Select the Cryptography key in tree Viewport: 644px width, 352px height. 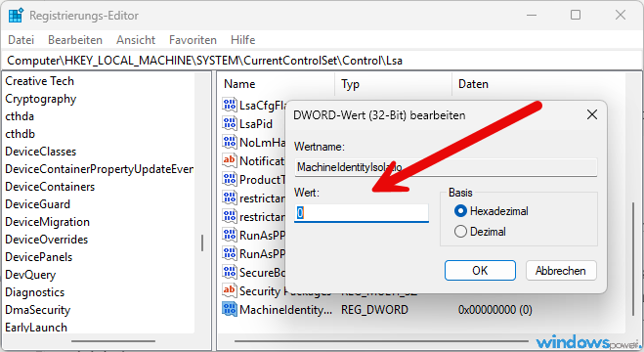(x=41, y=99)
